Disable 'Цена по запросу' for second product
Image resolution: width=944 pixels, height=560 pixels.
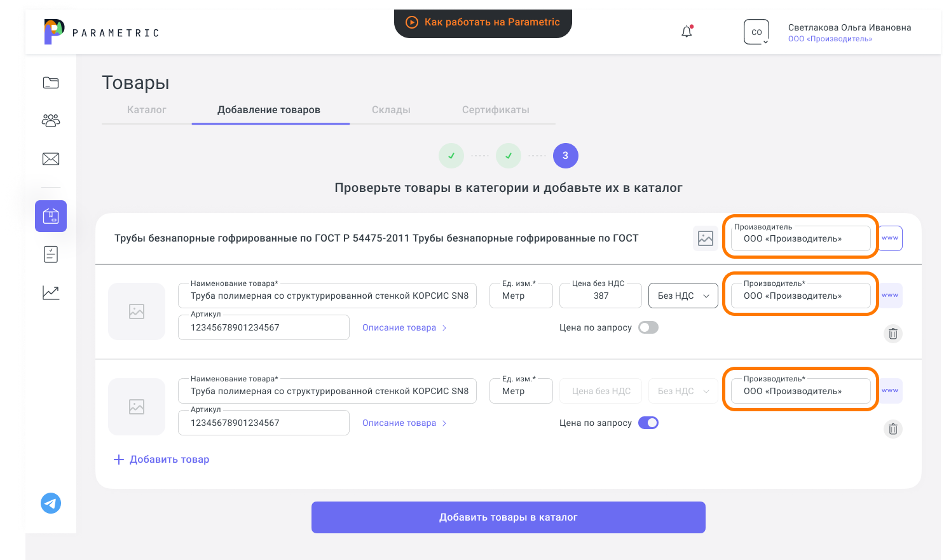pyautogui.click(x=648, y=423)
